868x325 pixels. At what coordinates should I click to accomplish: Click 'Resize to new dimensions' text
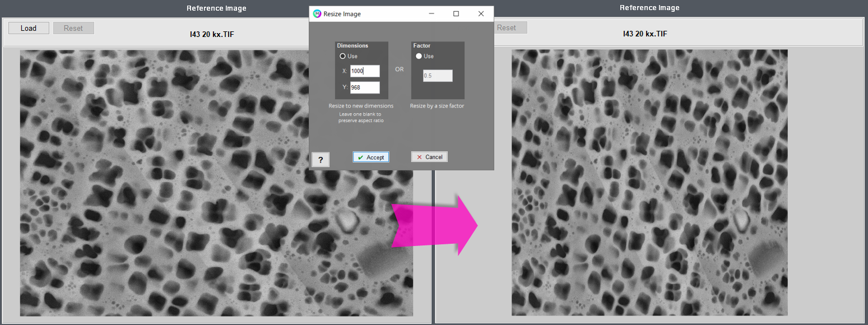[x=361, y=106]
